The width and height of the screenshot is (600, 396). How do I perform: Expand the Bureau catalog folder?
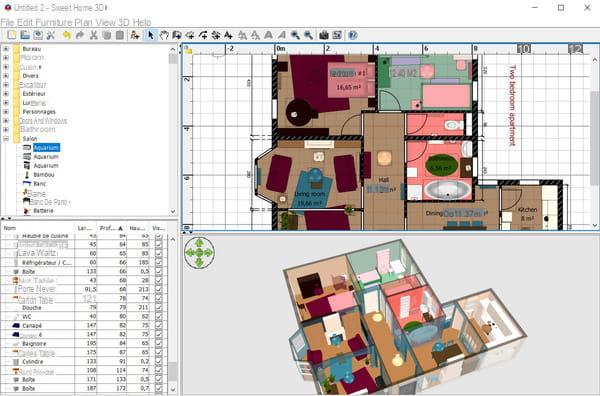6,49
